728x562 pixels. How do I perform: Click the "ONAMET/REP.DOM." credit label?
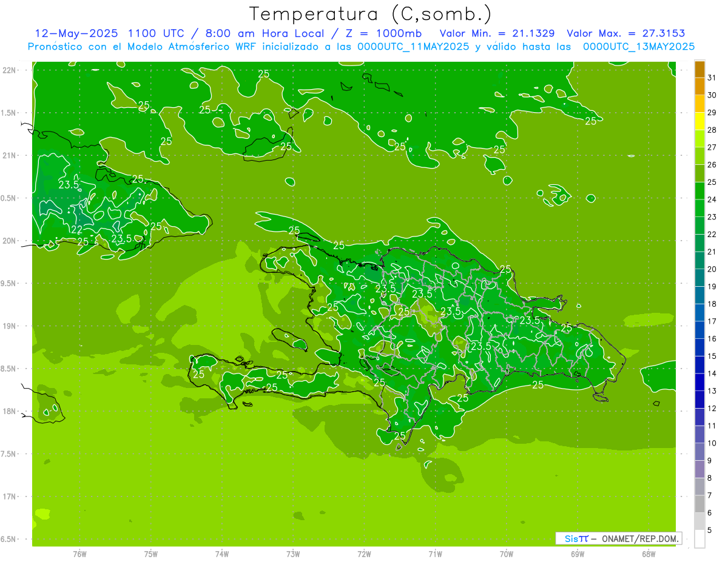point(639,538)
